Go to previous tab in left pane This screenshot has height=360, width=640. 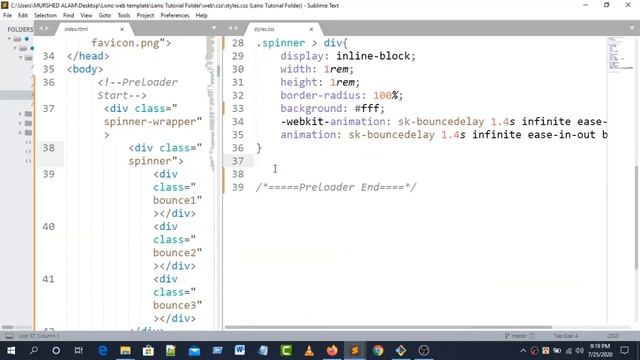(x=40, y=28)
